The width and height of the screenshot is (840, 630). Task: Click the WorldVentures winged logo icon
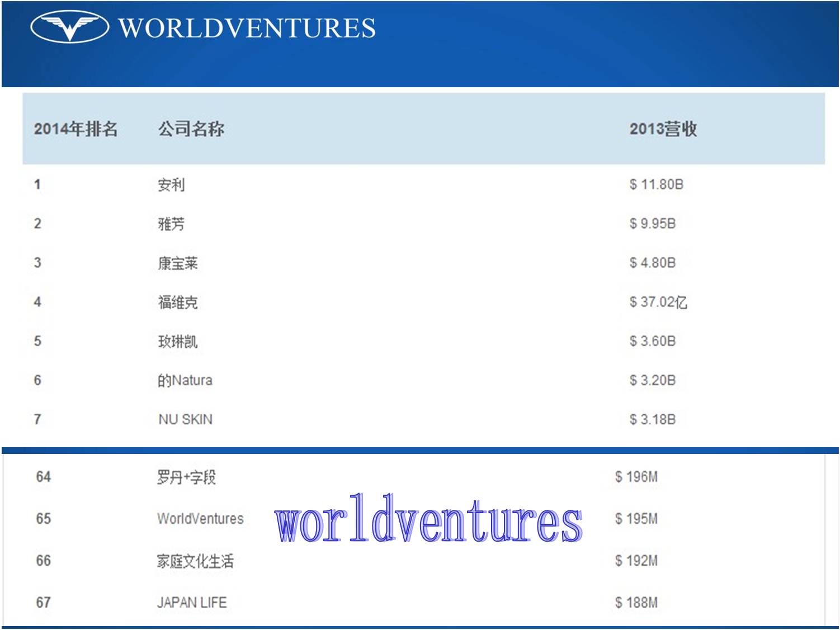coord(69,27)
